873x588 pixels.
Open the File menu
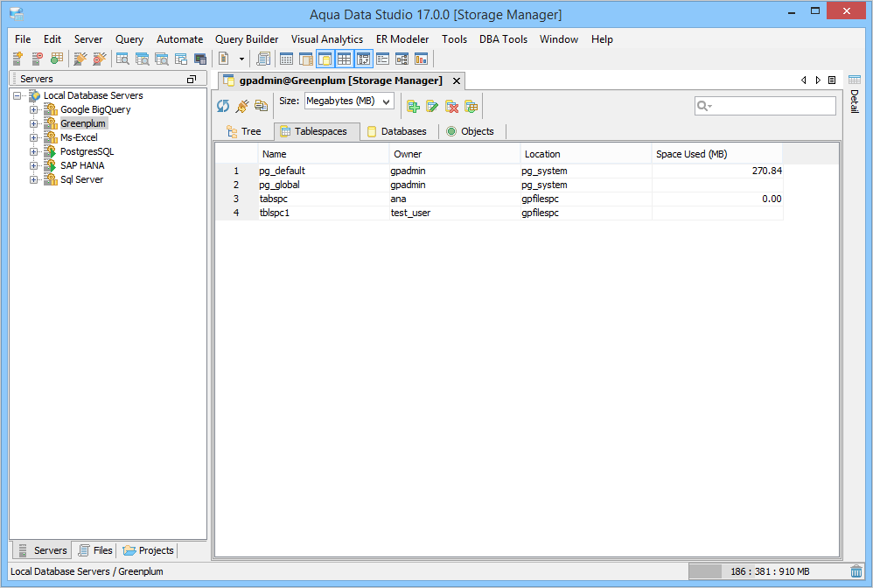tap(23, 39)
